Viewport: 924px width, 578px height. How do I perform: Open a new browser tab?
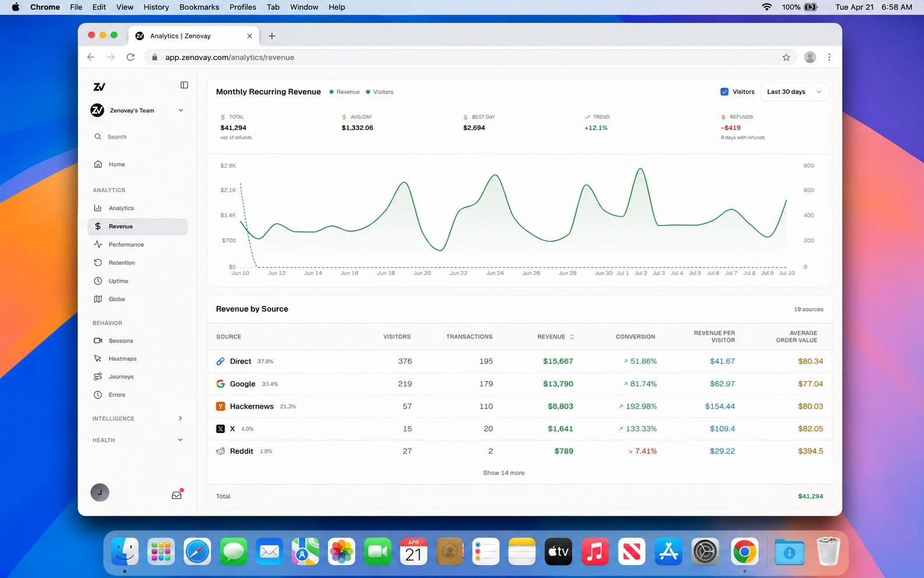coord(271,36)
